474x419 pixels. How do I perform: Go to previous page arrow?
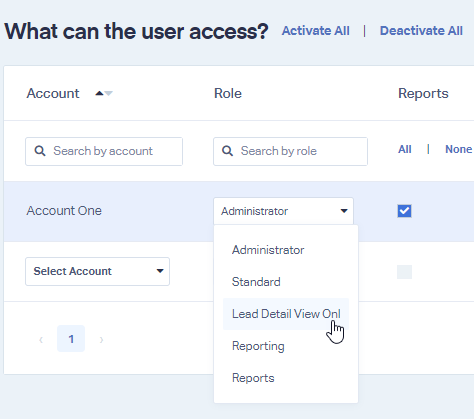[41, 340]
